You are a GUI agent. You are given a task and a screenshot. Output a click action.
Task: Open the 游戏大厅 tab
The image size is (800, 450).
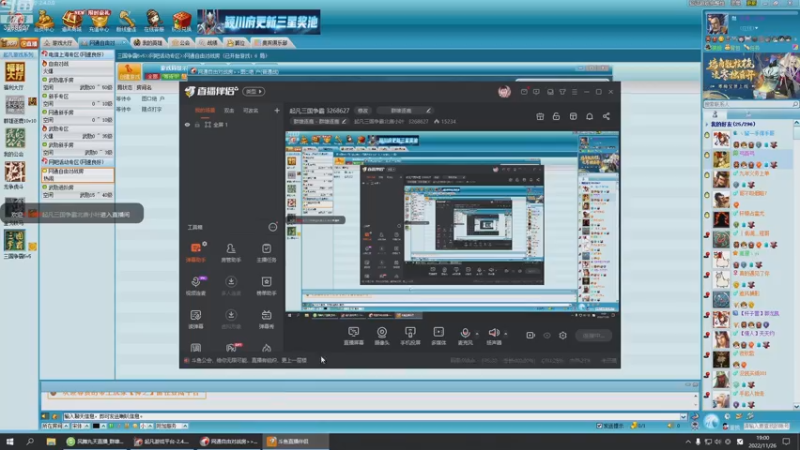point(58,43)
